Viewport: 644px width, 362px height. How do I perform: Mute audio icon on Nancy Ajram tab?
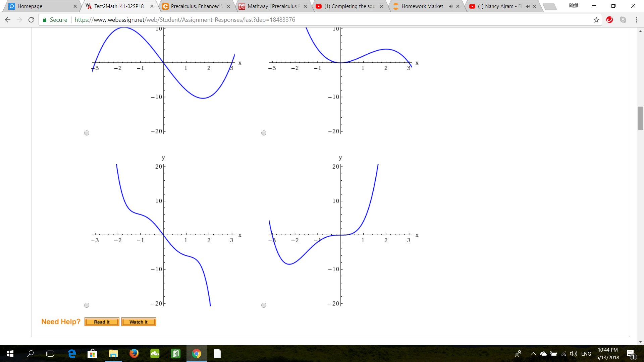[528, 6]
